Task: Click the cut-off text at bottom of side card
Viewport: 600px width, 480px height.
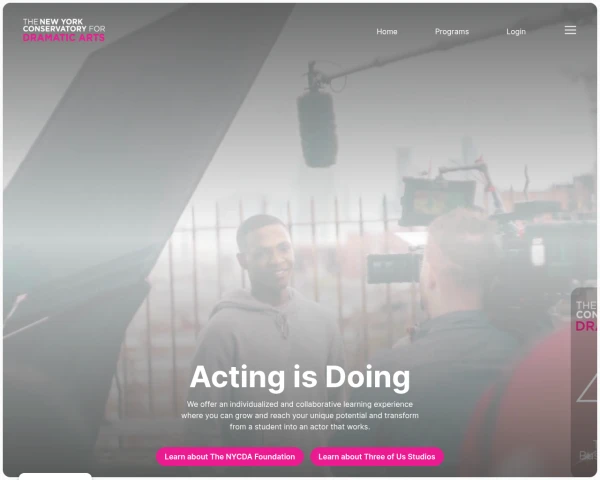Action: pyautogui.click(x=588, y=456)
